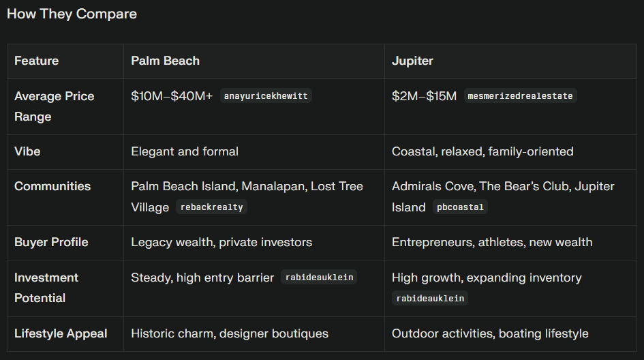This screenshot has width=644, height=360.
Task: Select the Investment Potential row label
Action: (46, 288)
